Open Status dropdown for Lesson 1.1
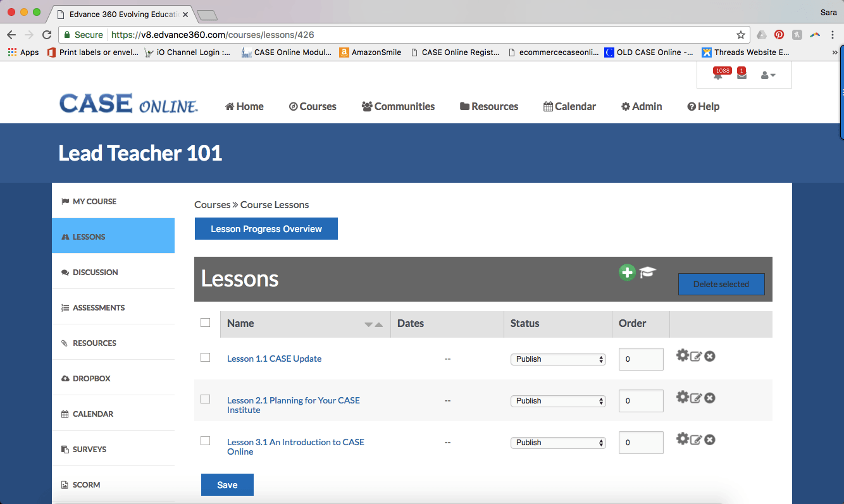The width and height of the screenshot is (844, 504). click(557, 359)
